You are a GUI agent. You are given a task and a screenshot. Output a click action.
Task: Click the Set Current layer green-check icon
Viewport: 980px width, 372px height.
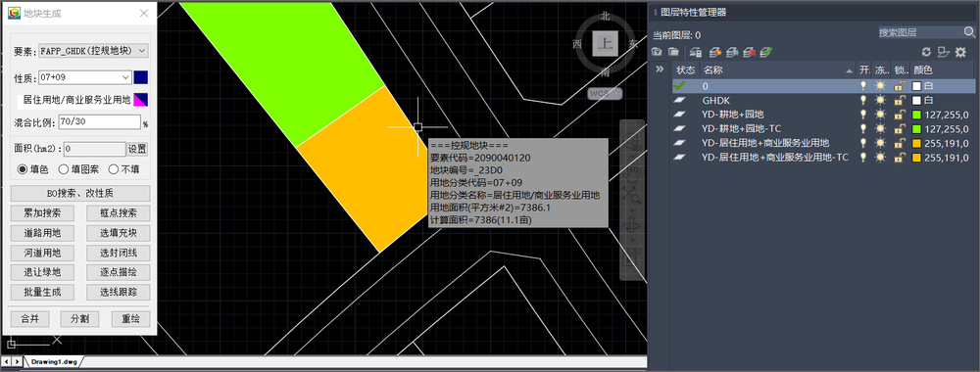pos(766,52)
